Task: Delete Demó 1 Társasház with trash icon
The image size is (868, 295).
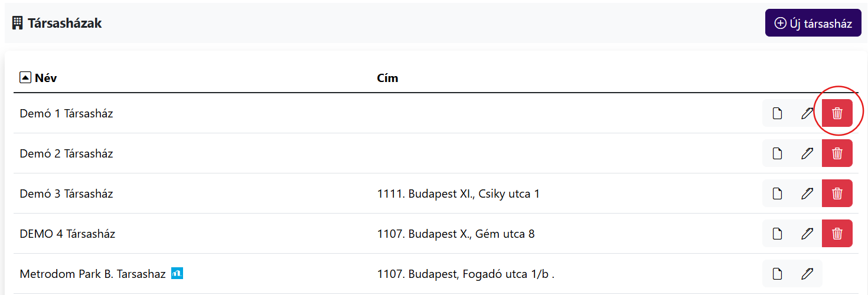Action: tap(837, 113)
